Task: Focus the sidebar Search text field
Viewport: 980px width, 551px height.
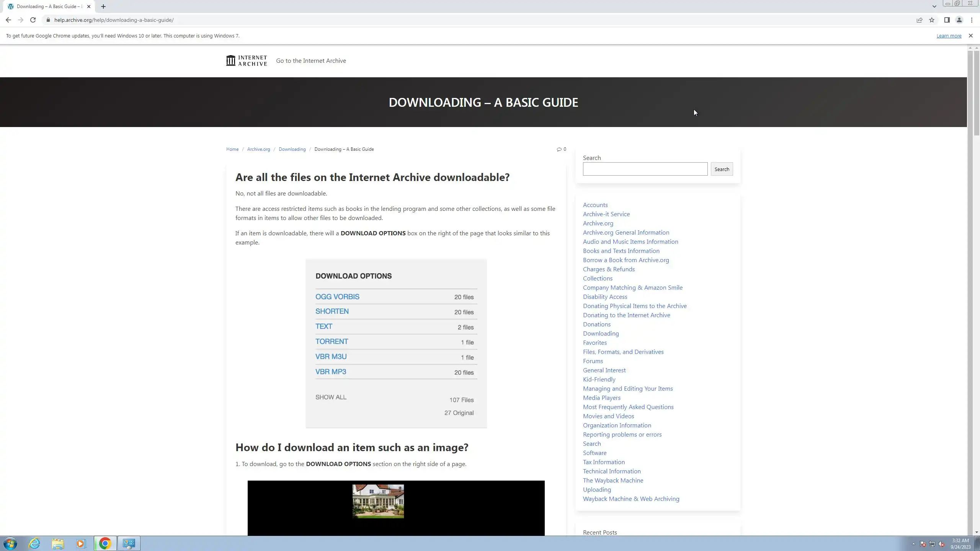Action: pos(645,169)
